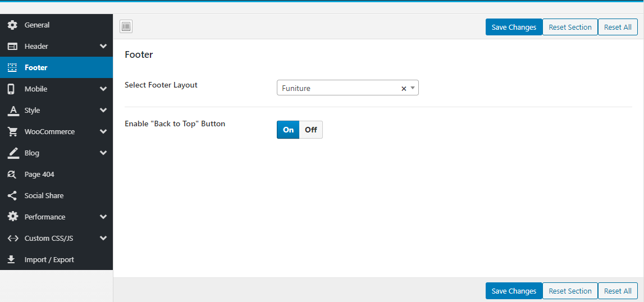Open the WooCommerce settings section
644x302 pixels.
pyautogui.click(x=56, y=132)
